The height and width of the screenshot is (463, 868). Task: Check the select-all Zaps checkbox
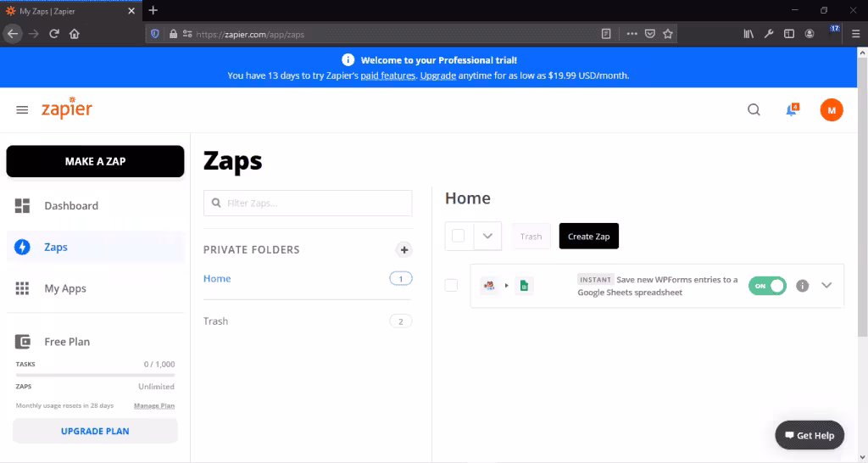coord(459,236)
